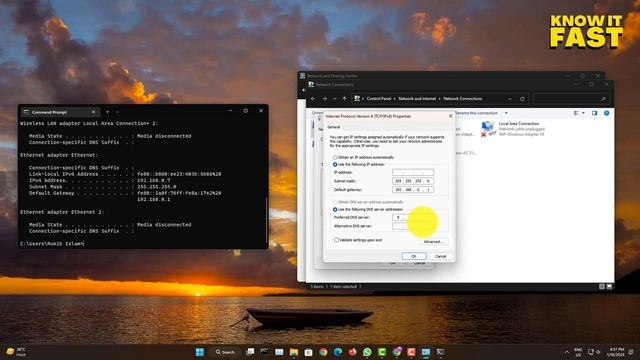
Task: Open File Explorer from the taskbar
Action: coord(294,352)
